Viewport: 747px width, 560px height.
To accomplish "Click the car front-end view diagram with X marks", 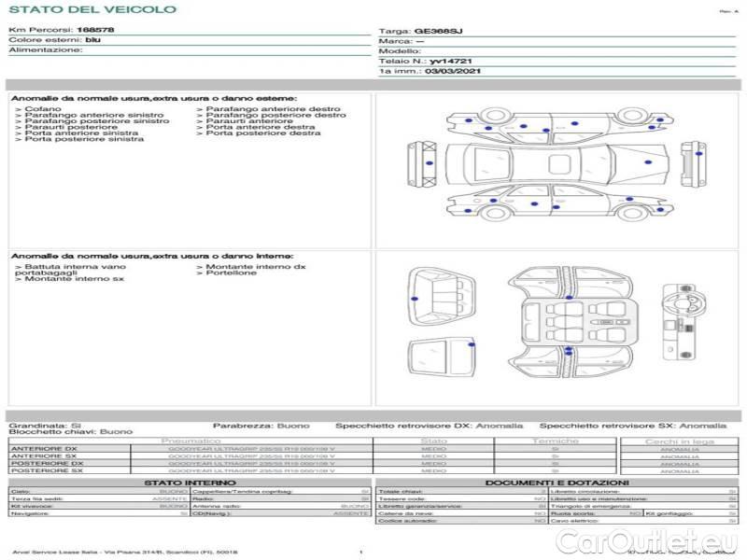I will click(422, 164).
